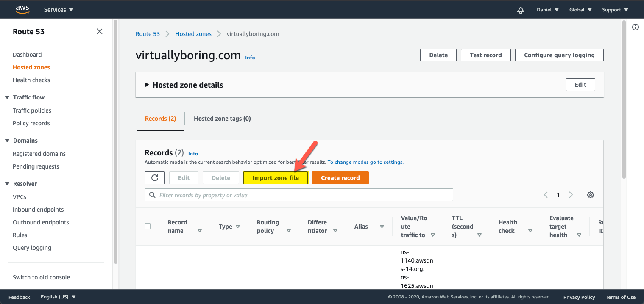Click the Delete hosted zone button
This screenshot has width=644, height=304.
[x=438, y=55]
